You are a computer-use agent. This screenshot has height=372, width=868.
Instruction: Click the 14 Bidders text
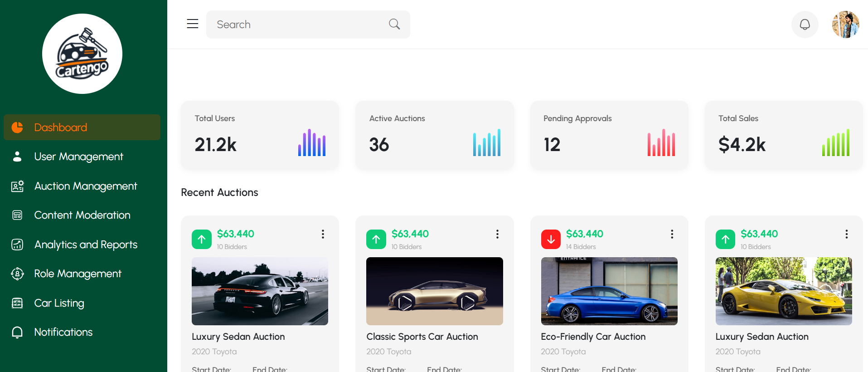tap(581, 247)
